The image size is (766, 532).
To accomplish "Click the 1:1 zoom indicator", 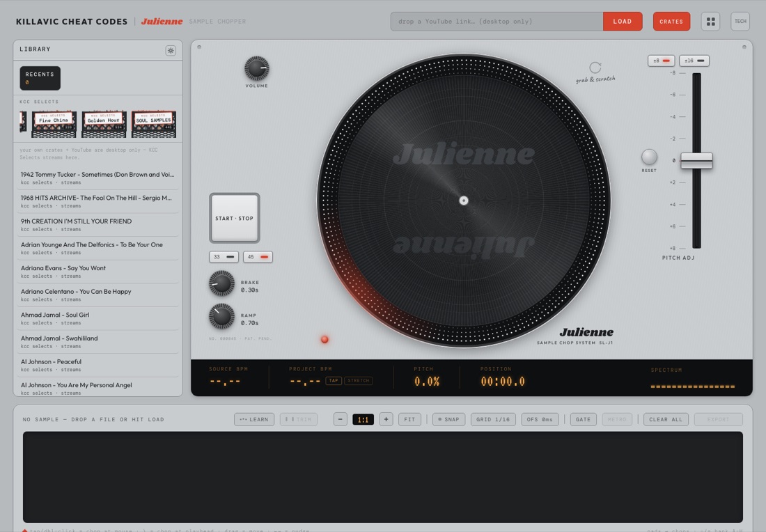I will tap(363, 420).
